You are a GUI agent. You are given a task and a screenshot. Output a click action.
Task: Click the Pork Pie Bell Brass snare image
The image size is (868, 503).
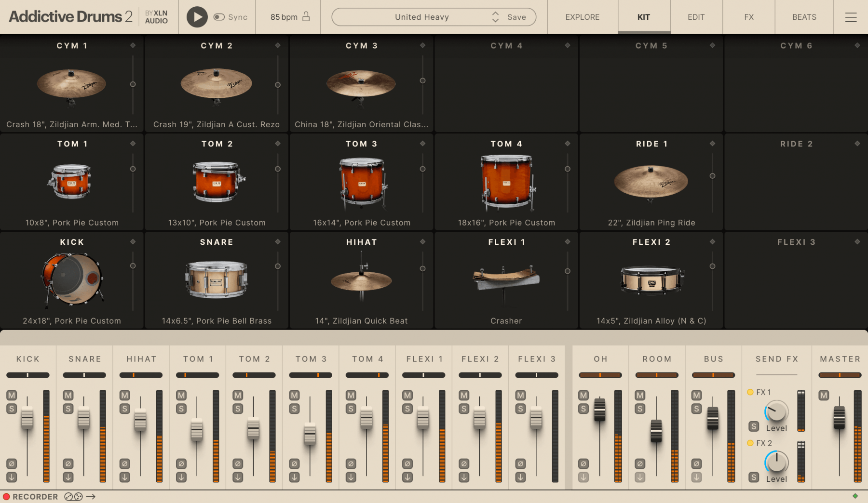[217, 279]
